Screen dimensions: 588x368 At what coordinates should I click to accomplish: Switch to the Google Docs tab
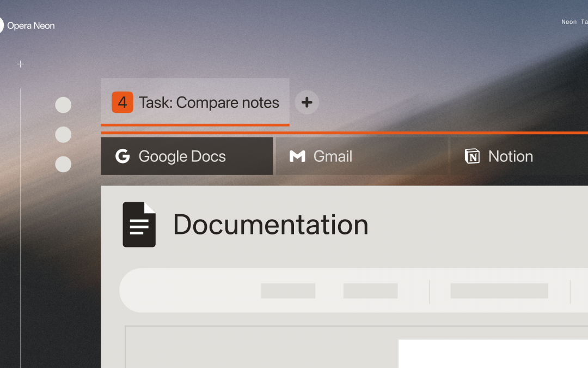pyautogui.click(x=187, y=156)
